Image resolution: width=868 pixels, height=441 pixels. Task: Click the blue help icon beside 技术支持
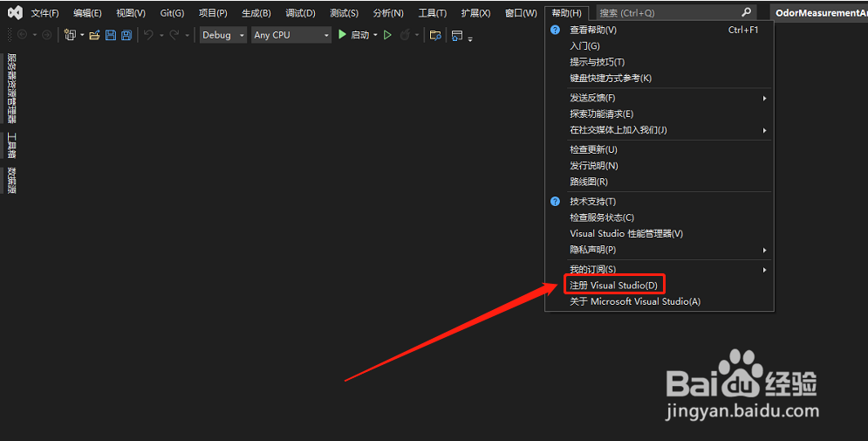tap(555, 201)
